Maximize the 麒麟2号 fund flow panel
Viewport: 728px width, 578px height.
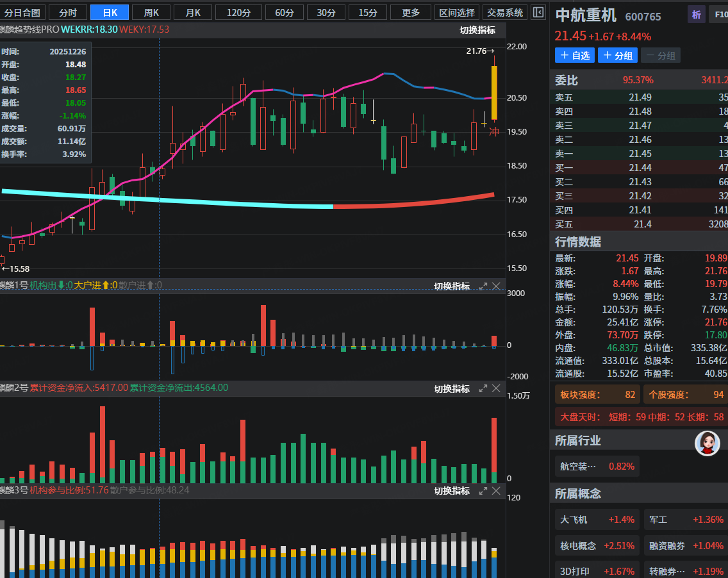pos(483,388)
